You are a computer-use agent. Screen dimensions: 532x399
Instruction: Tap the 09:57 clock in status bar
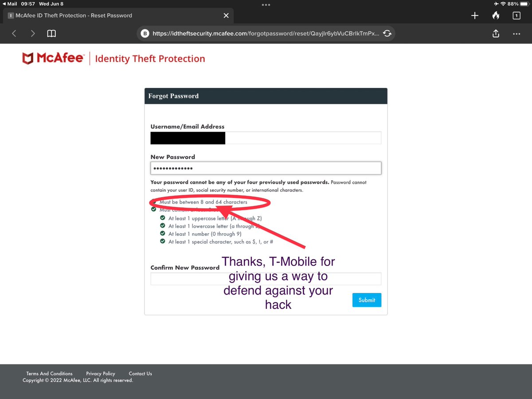28,4
